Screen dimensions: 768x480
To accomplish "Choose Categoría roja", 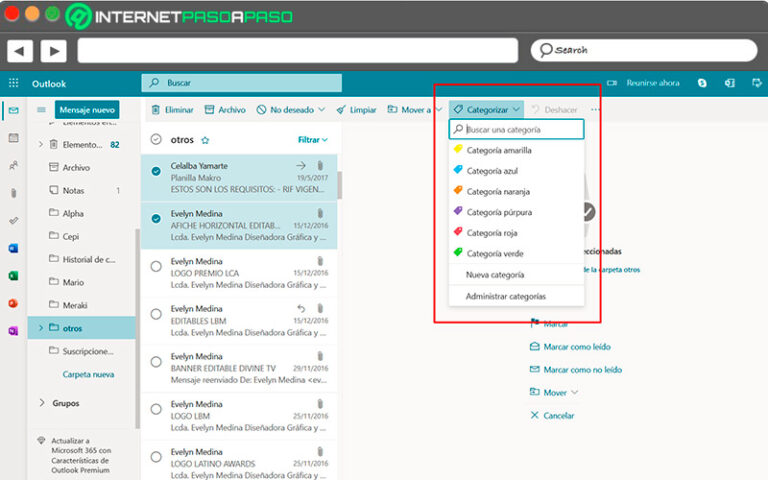I will [x=516, y=233].
